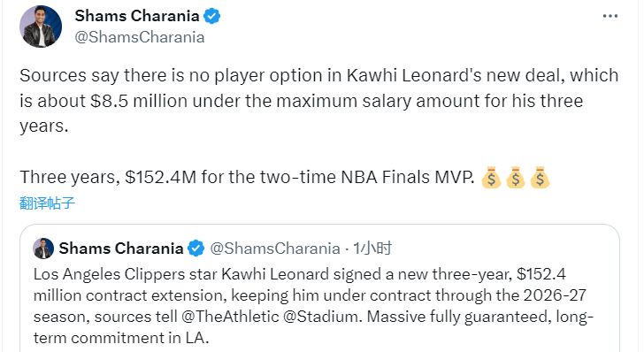Open the three-dot more options menu
This screenshot has height=352, width=644.
609,16
